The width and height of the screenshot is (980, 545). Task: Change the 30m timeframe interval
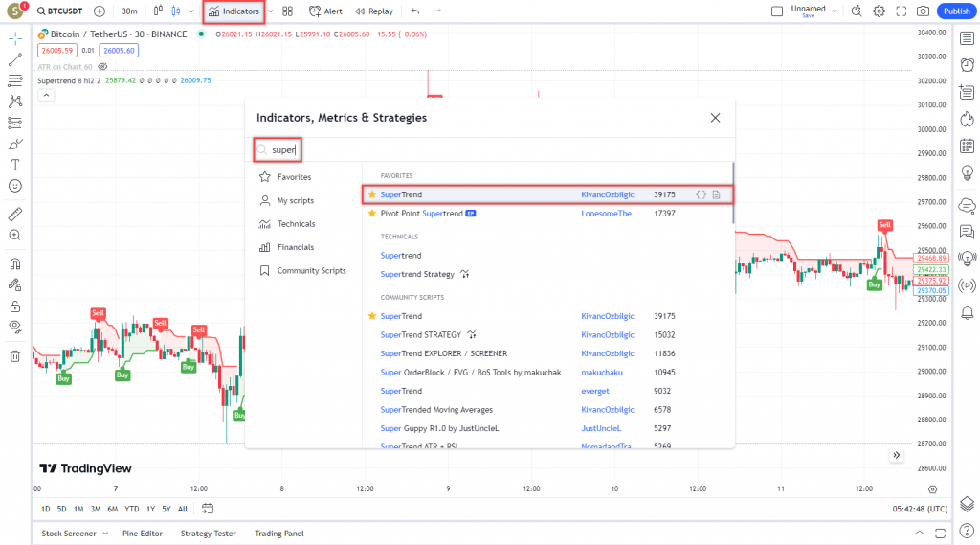coord(129,11)
